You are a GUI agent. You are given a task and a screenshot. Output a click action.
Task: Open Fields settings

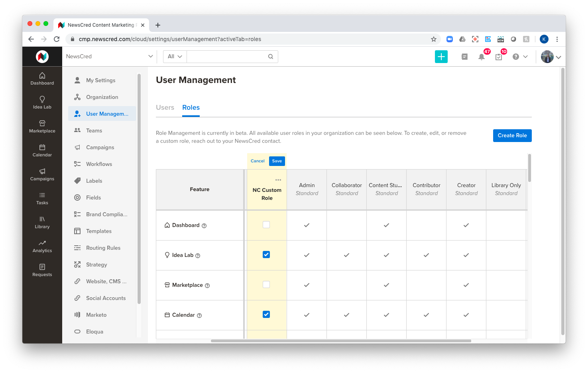(x=102, y=197)
